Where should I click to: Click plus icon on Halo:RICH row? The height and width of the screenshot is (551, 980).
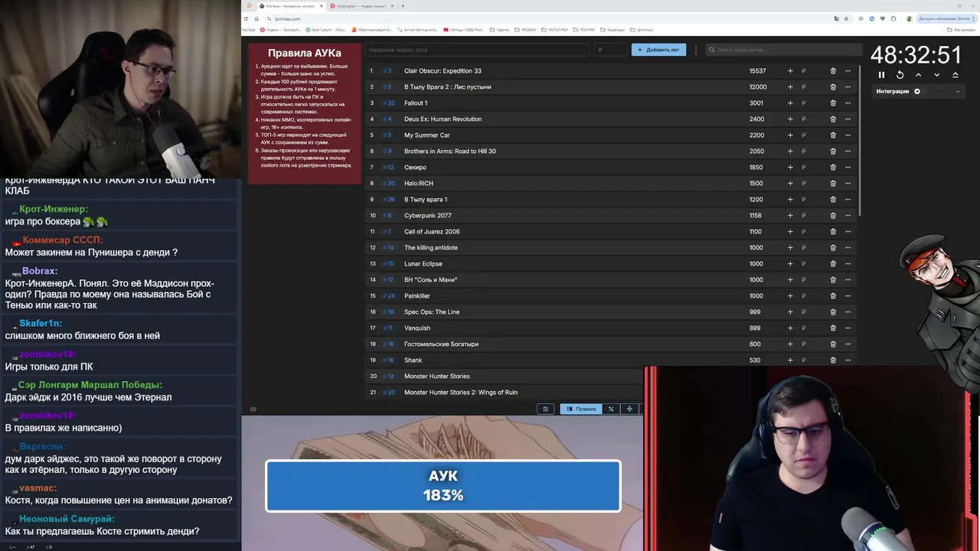[x=790, y=184]
